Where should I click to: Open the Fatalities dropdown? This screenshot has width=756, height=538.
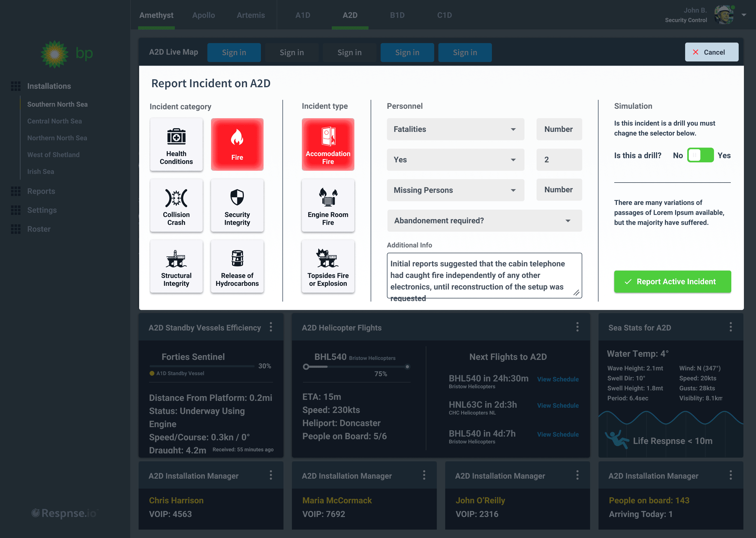pyautogui.click(x=455, y=129)
